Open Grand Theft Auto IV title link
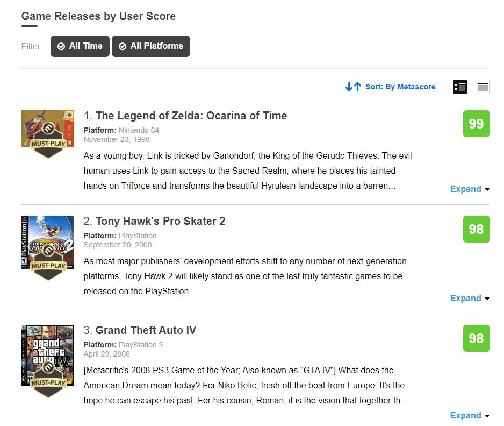 point(146,330)
